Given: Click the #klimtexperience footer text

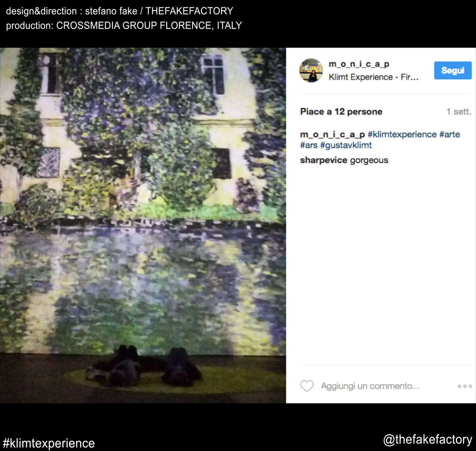Looking at the screenshot, I should tap(49, 443).
